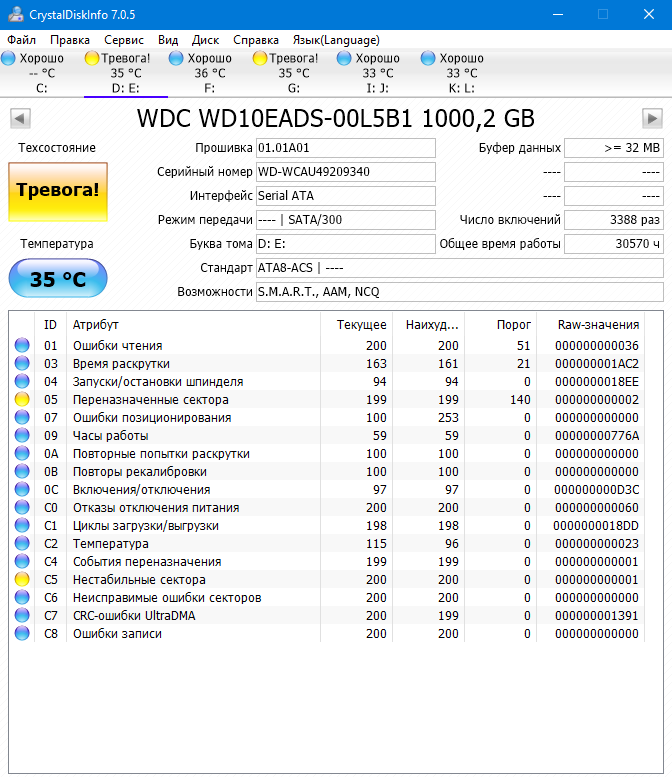Click the Интерфейс field Serial ATA
This screenshot has width=672, height=777.
346,196
